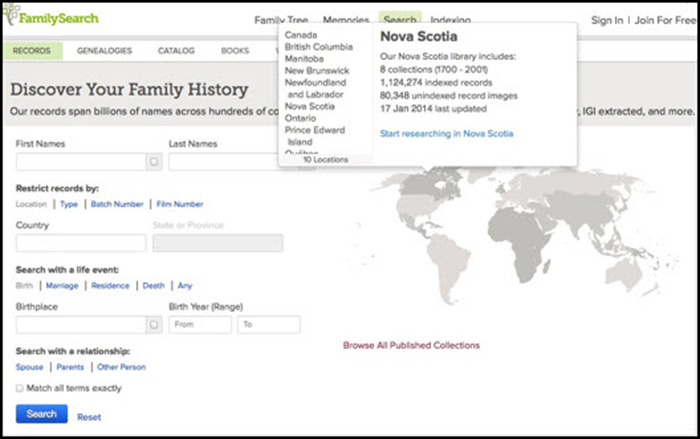Restrict records by Type
Viewport: 700px width, 439px height.
click(69, 204)
